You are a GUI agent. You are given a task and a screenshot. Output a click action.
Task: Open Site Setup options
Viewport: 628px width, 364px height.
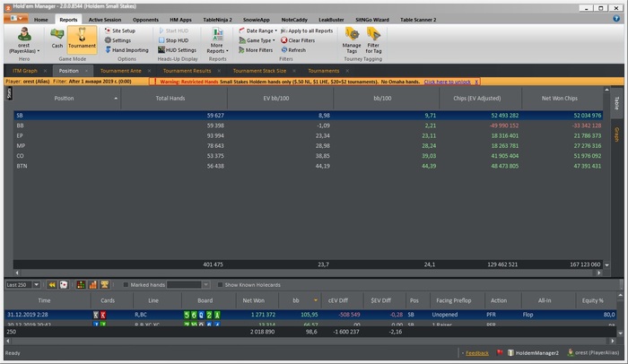tap(119, 30)
